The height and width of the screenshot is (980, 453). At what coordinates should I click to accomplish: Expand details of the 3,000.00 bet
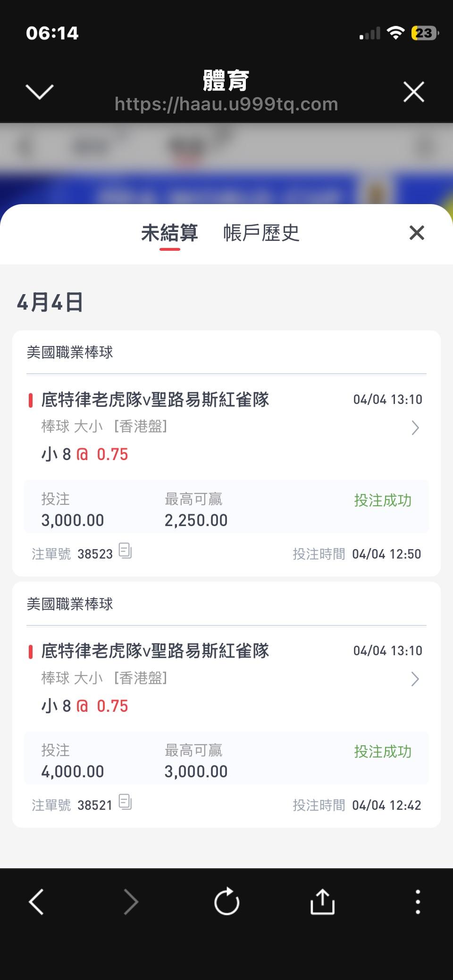pos(415,428)
